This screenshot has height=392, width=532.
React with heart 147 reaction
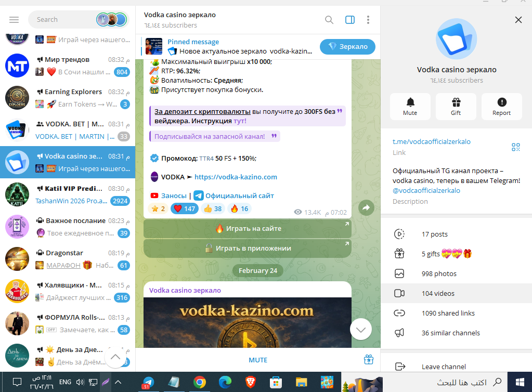tap(185, 208)
